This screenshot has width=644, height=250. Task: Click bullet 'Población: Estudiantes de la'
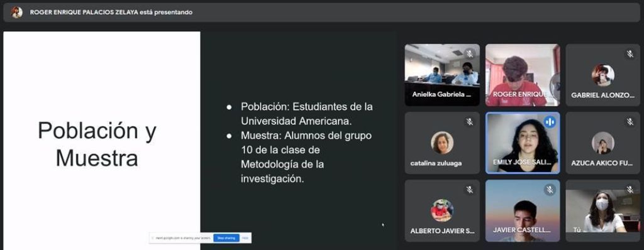click(x=307, y=107)
